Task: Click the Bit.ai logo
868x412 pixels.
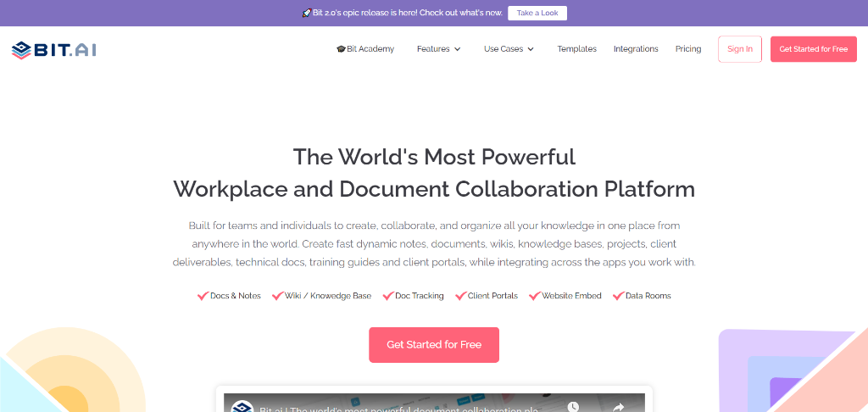Action: click(54, 50)
